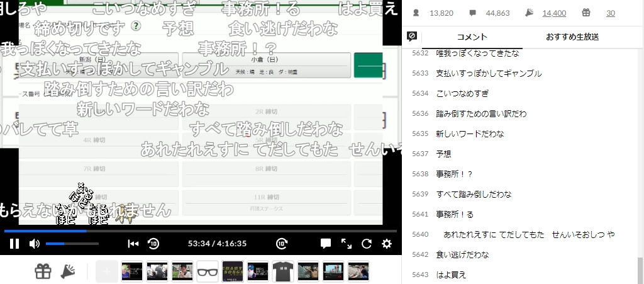644x284 pixels.
Task: Skip forward 10 seconds
Action: 282,244
